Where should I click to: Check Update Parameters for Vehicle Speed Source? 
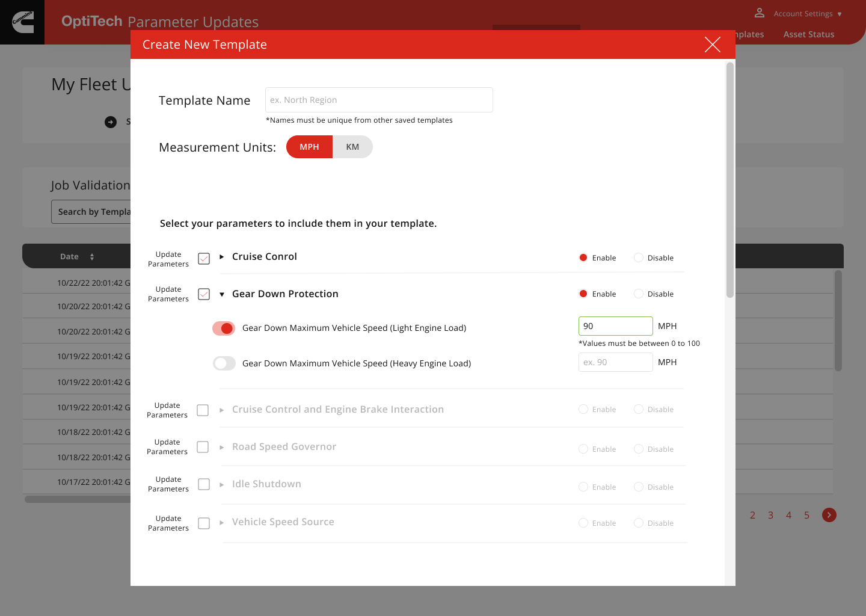tap(204, 523)
